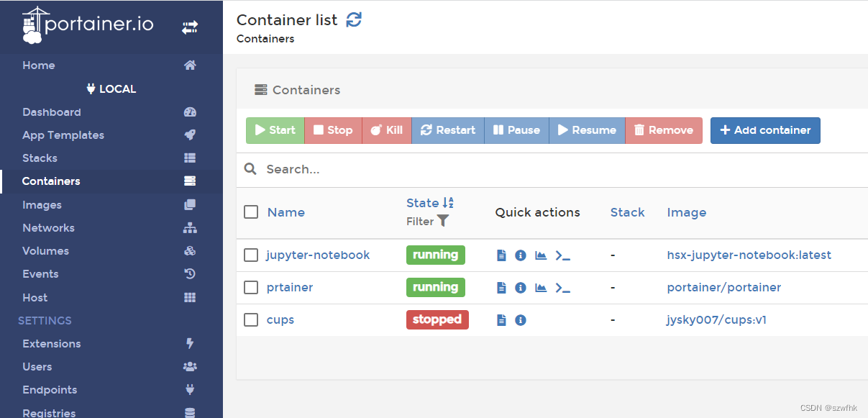
Task: Click inspect info icon for cups container
Action: [x=521, y=320]
